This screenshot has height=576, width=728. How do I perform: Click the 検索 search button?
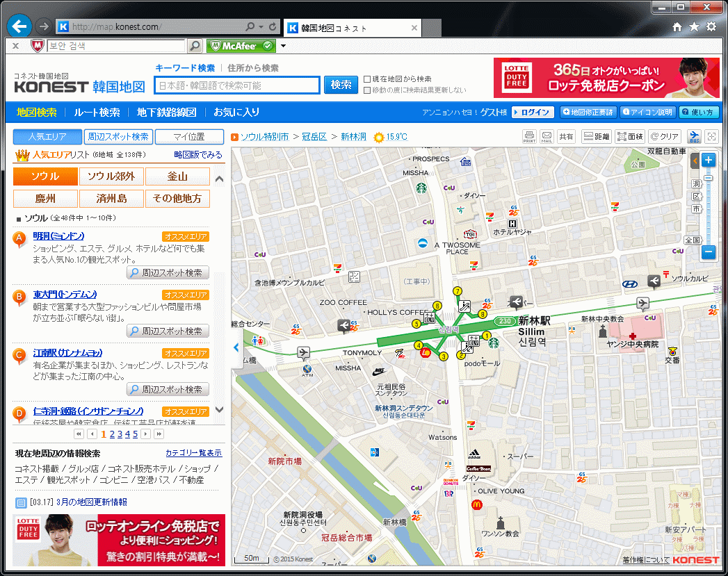pyautogui.click(x=341, y=85)
